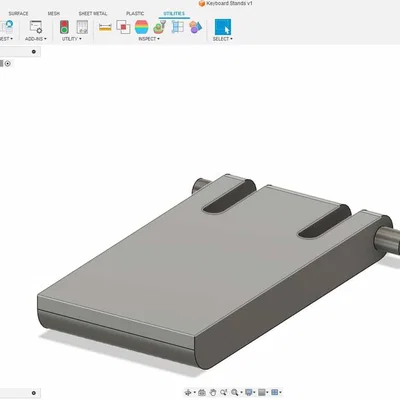Screen dimensions: 400x400
Task: Open the Scripts and Add-Ins icon
Action: tap(36, 27)
